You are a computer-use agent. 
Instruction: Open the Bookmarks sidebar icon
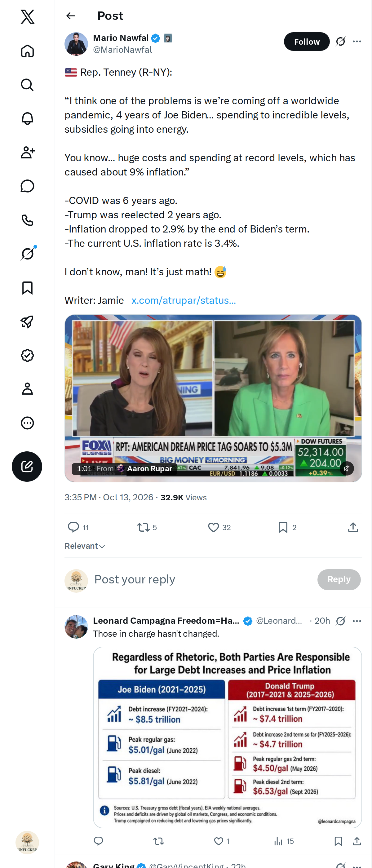pyautogui.click(x=27, y=288)
